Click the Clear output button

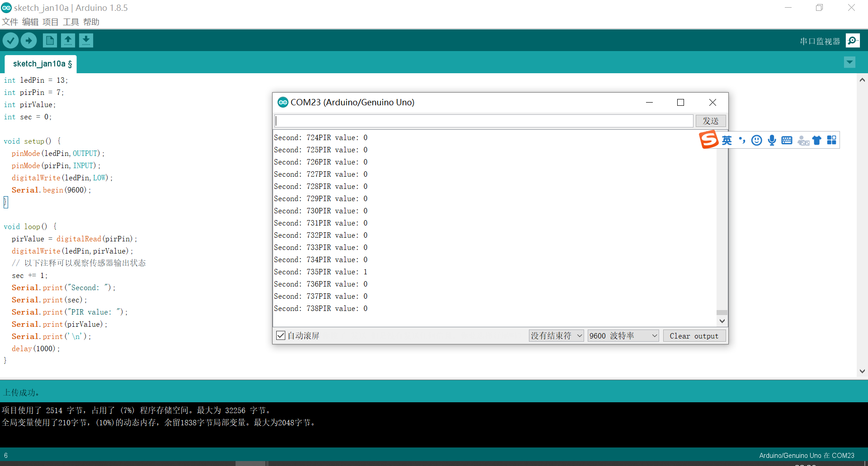point(694,335)
